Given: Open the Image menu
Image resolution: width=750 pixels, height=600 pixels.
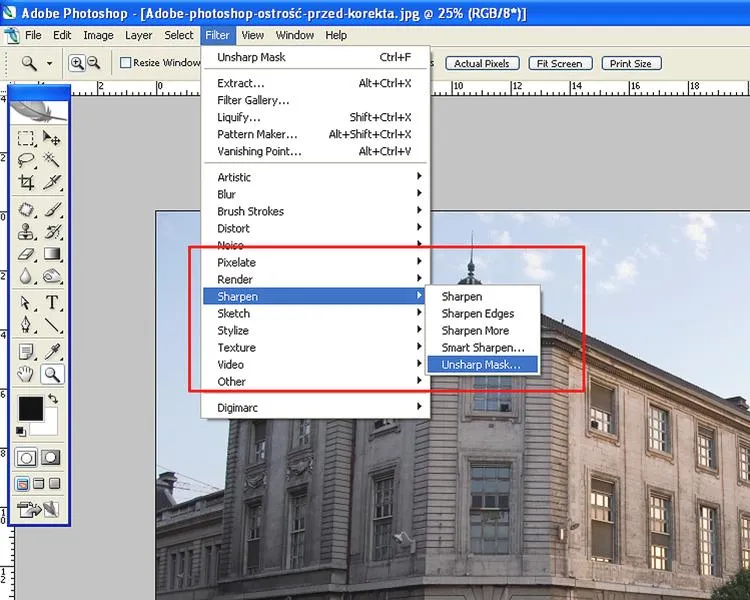Looking at the screenshot, I should pyautogui.click(x=98, y=35).
